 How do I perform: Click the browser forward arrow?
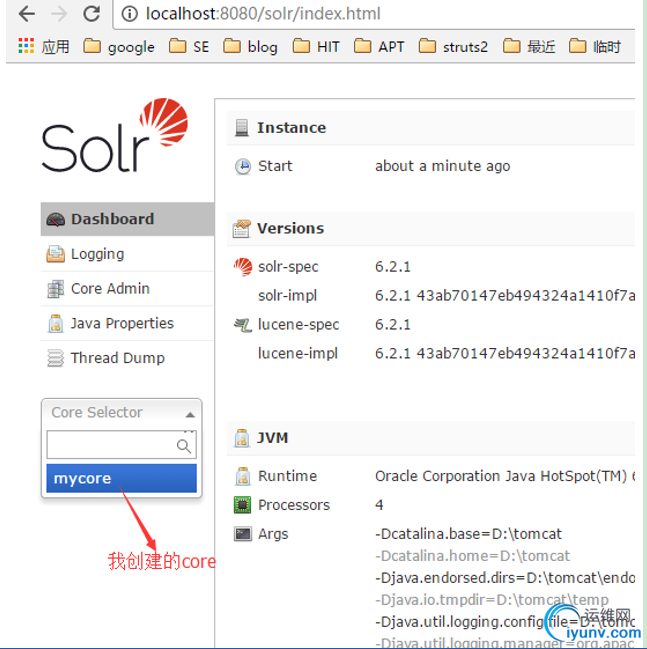pyautogui.click(x=59, y=14)
